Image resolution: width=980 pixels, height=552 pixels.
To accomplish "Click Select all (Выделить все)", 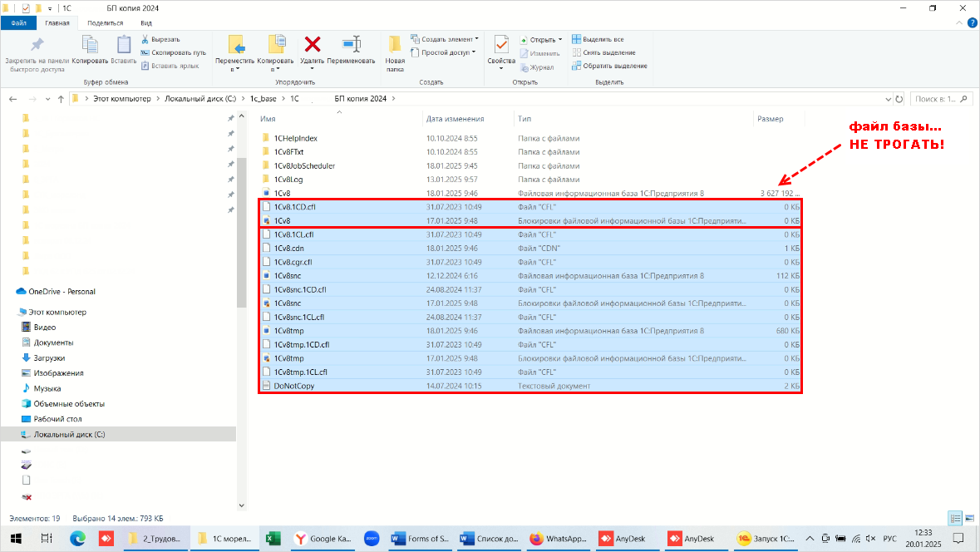I will click(598, 39).
